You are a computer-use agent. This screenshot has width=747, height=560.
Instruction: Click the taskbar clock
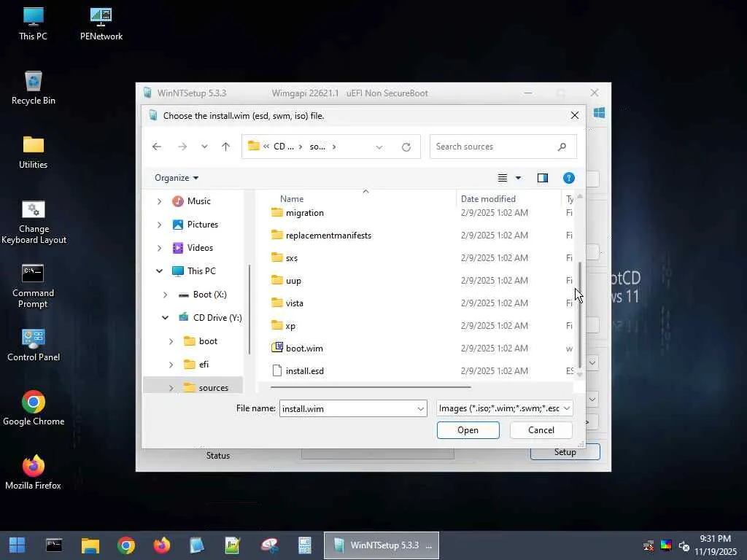pyautogui.click(x=715, y=545)
